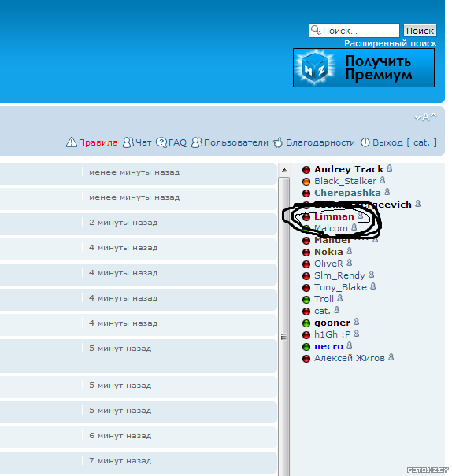Viewport: 452px width, 476px height.
Task: Open the user necro's profile link
Action: (328, 346)
